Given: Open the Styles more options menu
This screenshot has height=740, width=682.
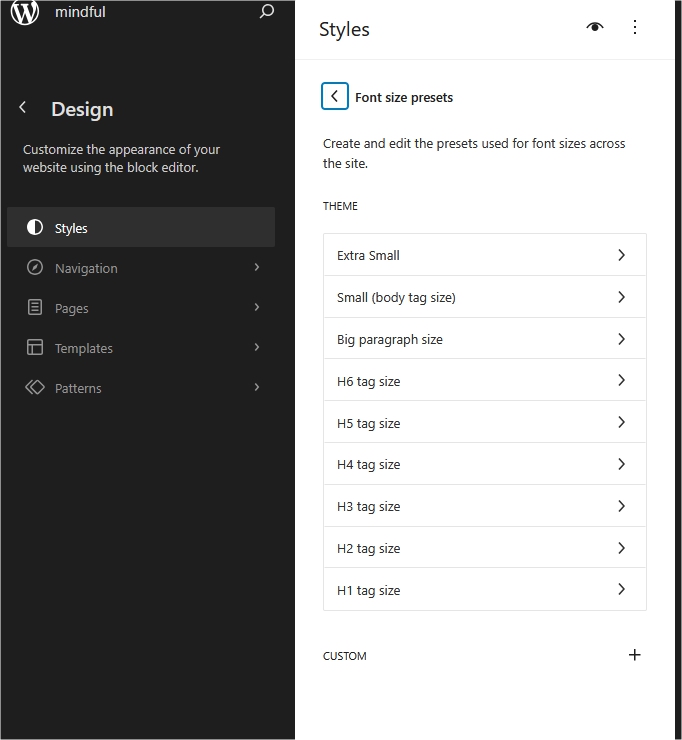Looking at the screenshot, I should 635,27.
